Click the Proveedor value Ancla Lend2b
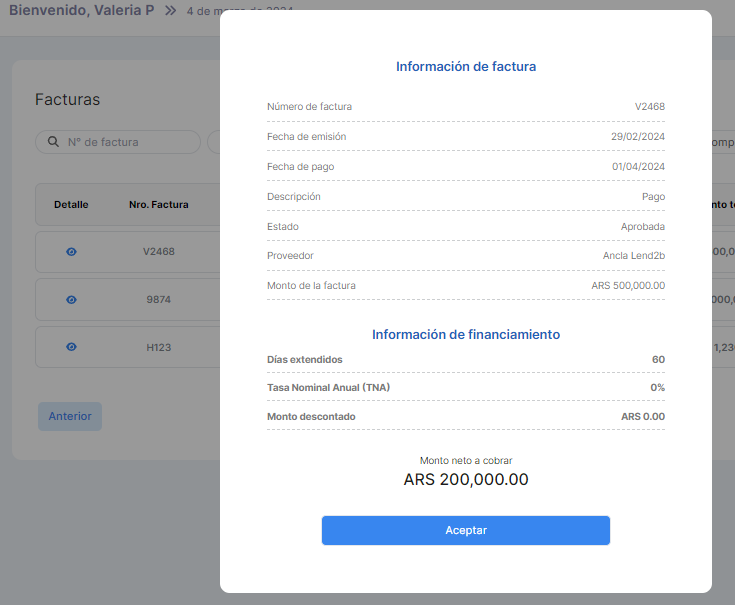The height and width of the screenshot is (605, 735). point(633,255)
